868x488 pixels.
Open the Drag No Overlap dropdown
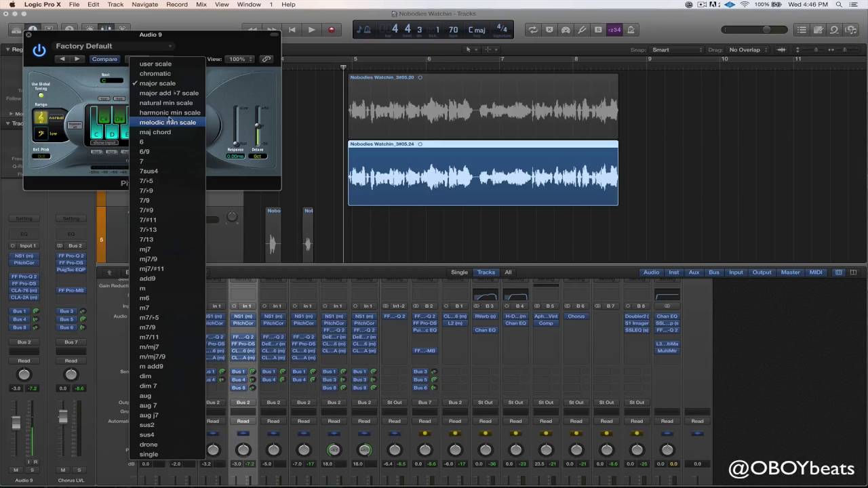tap(749, 49)
